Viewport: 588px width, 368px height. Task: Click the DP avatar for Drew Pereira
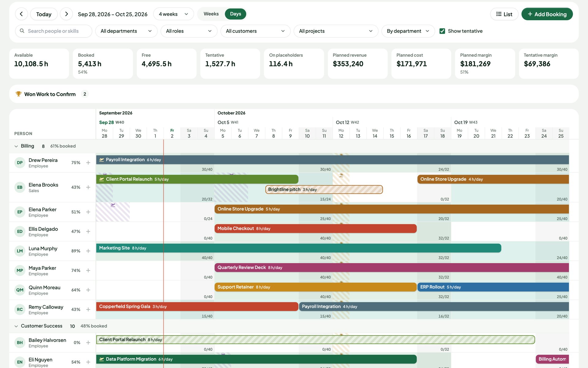point(20,163)
